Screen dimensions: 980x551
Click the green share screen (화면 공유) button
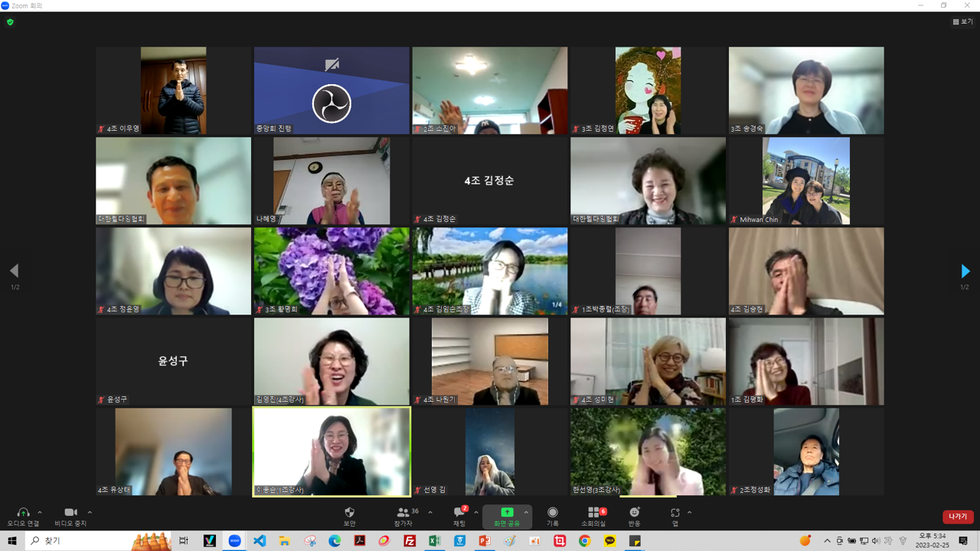(x=506, y=513)
